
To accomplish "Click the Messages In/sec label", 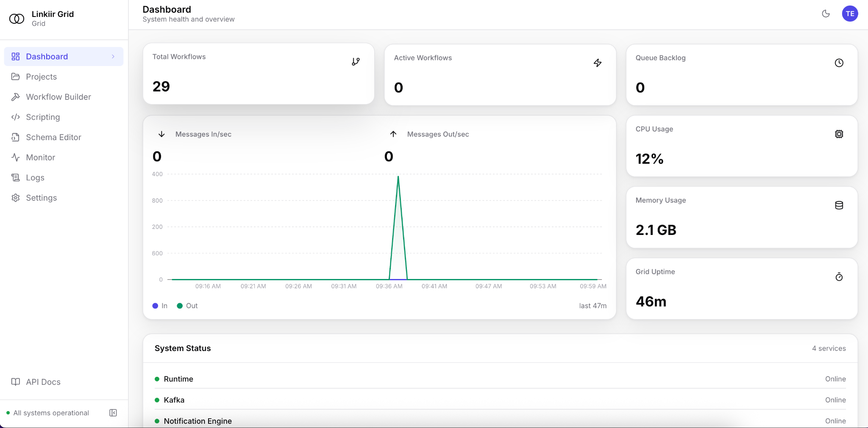I will tap(203, 134).
